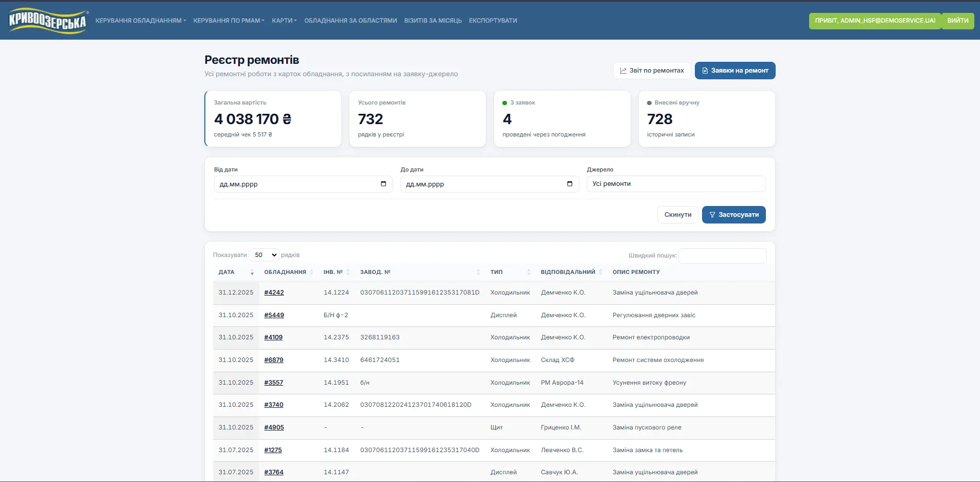This screenshot has width=980, height=482.
Task: Open Візитів за місяць page
Action: coord(433,21)
